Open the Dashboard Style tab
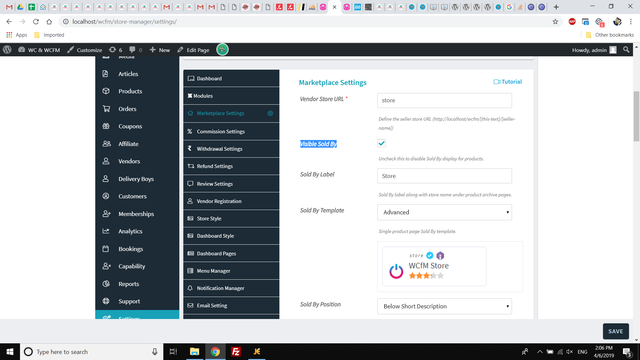 (x=231, y=236)
